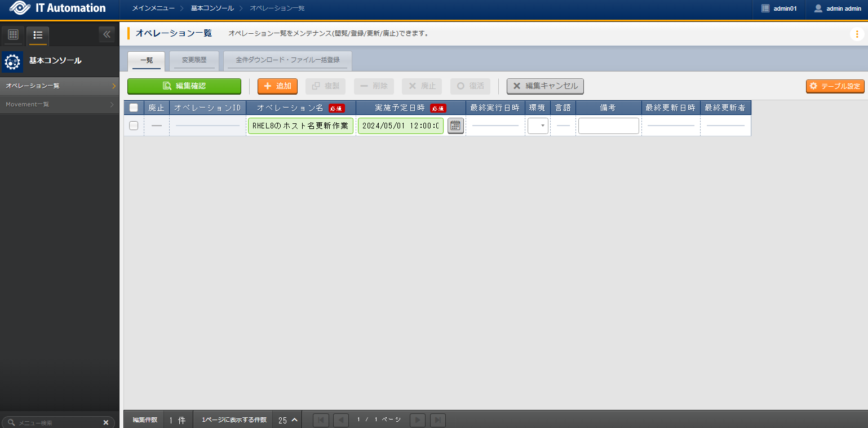Click the IT Automation logo
Viewport: 868px width, 428px height.
(59, 8)
